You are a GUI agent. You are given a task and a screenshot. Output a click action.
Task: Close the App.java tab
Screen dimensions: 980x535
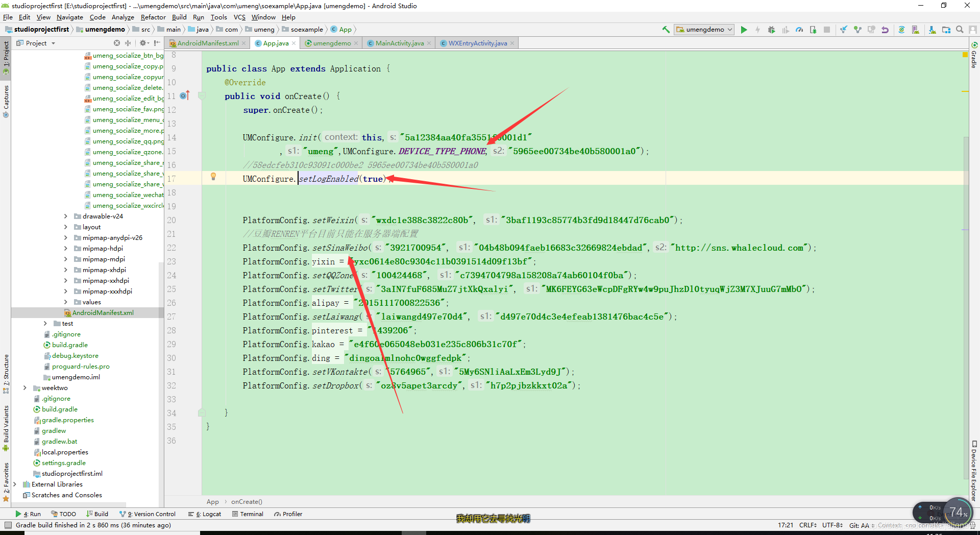point(294,43)
